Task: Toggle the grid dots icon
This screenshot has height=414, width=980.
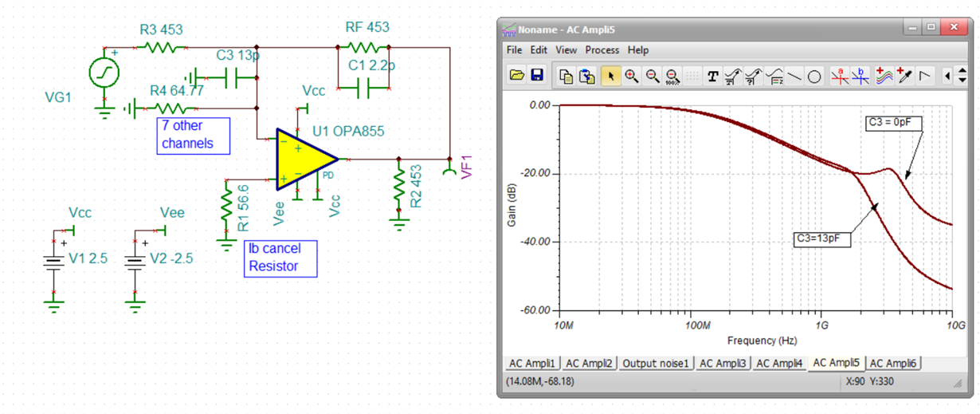Action: pos(692,76)
